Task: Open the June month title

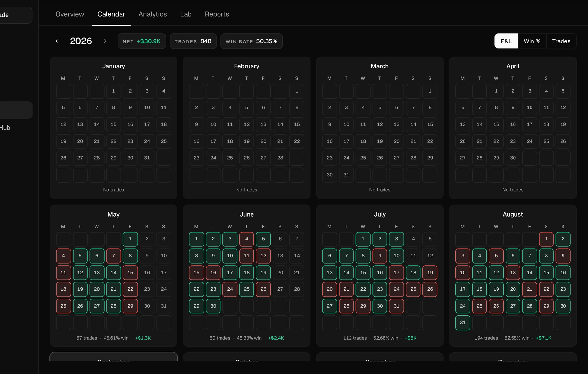Action: (x=247, y=214)
